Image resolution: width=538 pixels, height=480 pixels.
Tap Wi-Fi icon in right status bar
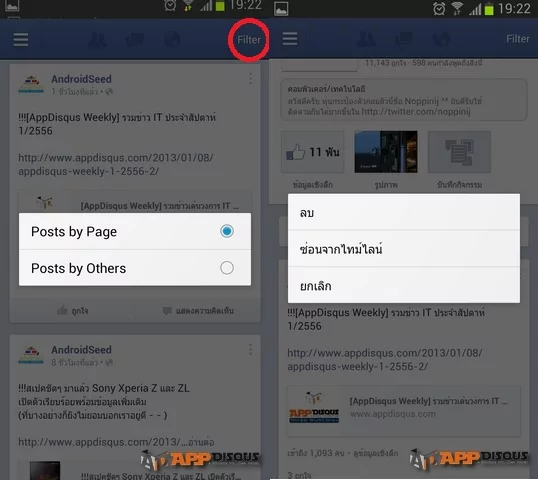point(456,8)
